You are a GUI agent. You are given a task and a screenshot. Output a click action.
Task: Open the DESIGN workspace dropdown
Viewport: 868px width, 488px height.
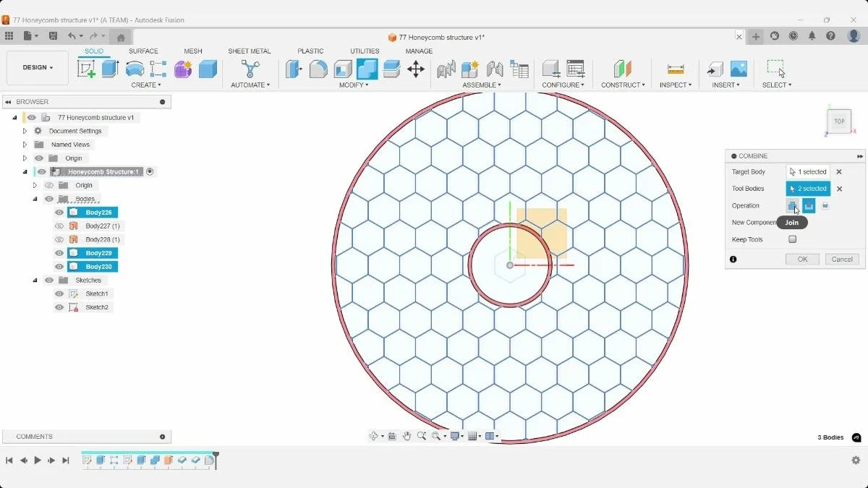pyautogui.click(x=38, y=67)
